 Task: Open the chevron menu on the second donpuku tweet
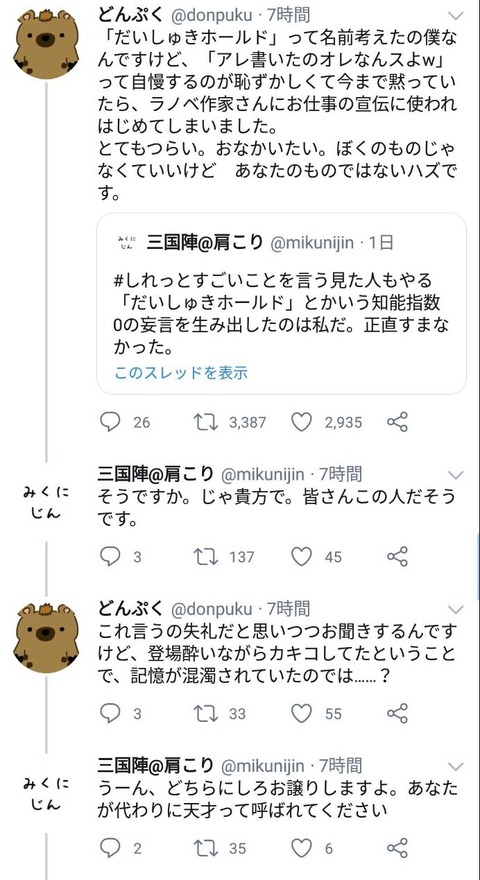(x=457, y=610)
